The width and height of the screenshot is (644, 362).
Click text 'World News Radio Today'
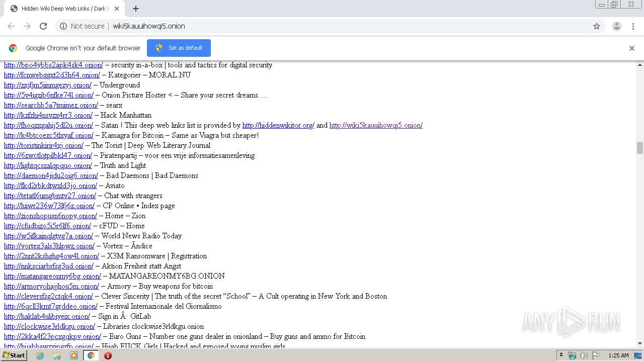(x=141, y=236)
